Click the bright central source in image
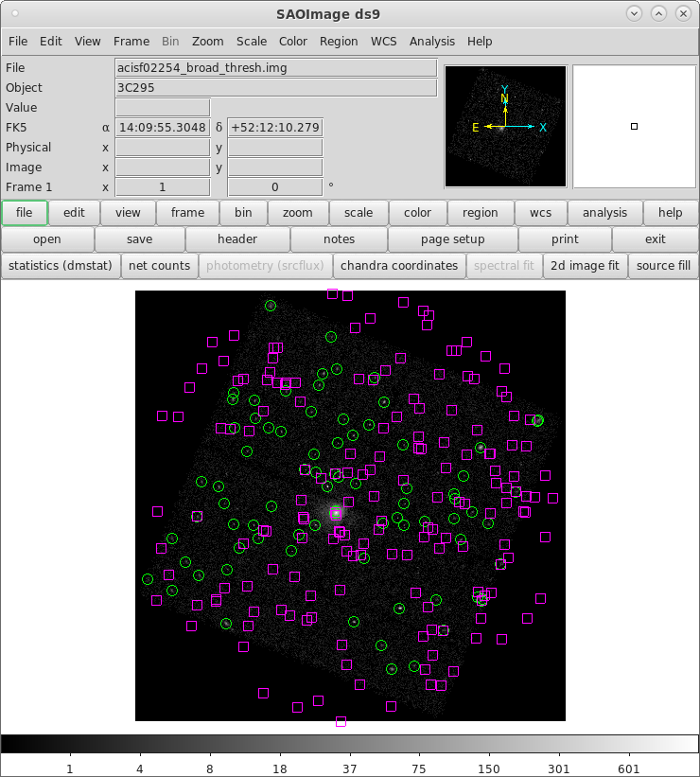This screenshot has width=700, height=777. click(x=336, y=513)
